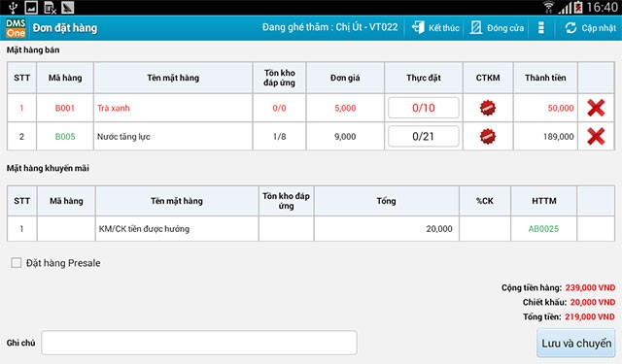
Task: Click the promotion total 20,000
Action: coord(439,228)
